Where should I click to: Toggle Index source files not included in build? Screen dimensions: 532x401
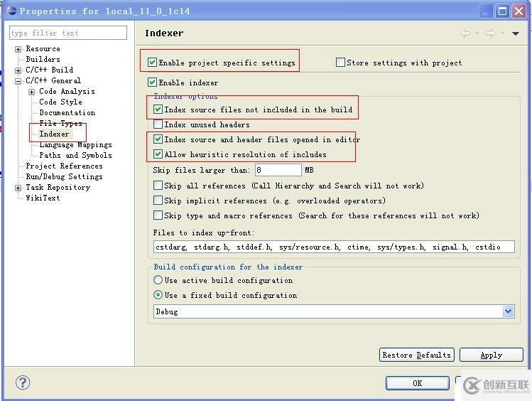tap(158, 109)
